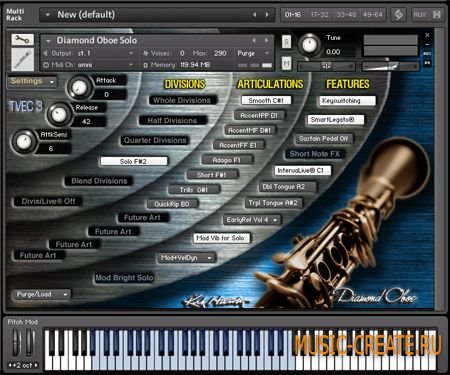Open the EarlyRef Vol 4 dropdown

pos(252,220)
